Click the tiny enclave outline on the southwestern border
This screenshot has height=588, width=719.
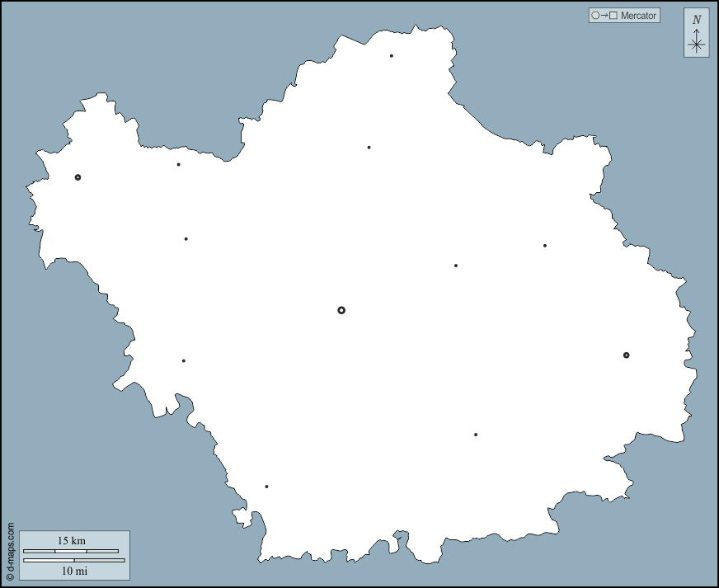click(242, 517)
